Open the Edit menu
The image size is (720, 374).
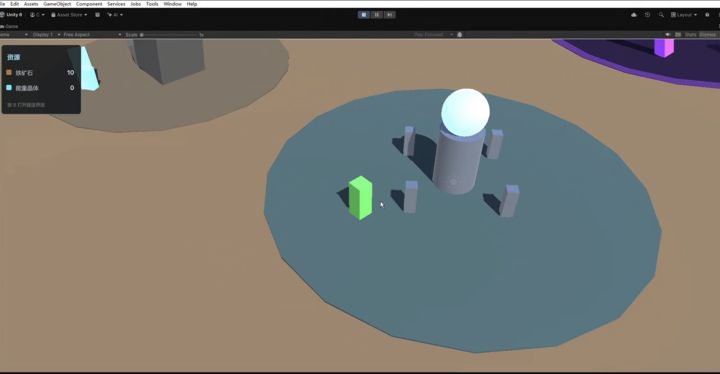coord(15,4)
